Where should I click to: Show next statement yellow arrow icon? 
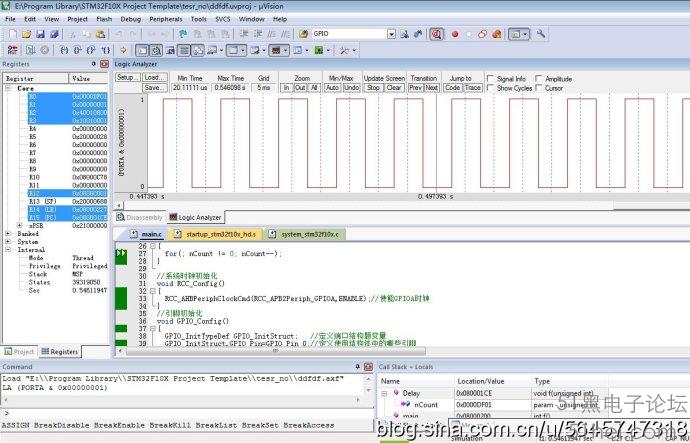click(x=124, y=50)
